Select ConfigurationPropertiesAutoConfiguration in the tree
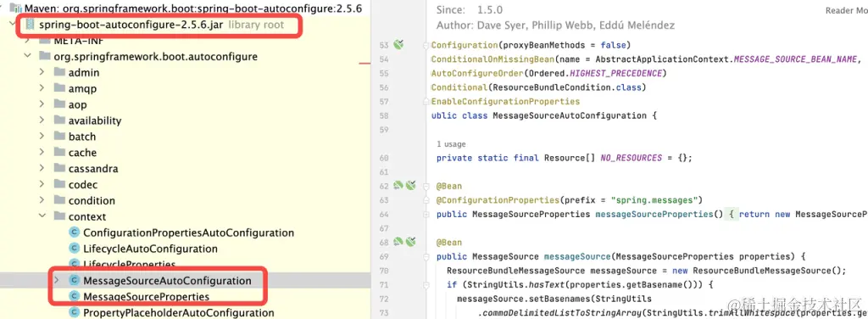The image size is (868, 319). 189,232
